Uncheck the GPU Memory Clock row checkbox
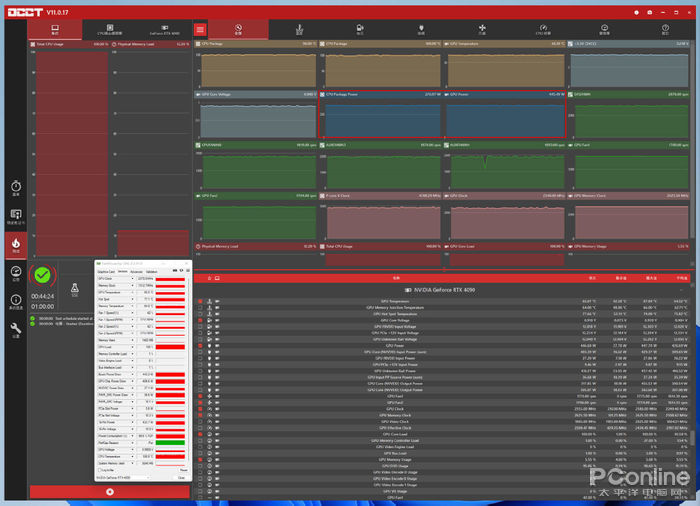 [x=200, y=415]
